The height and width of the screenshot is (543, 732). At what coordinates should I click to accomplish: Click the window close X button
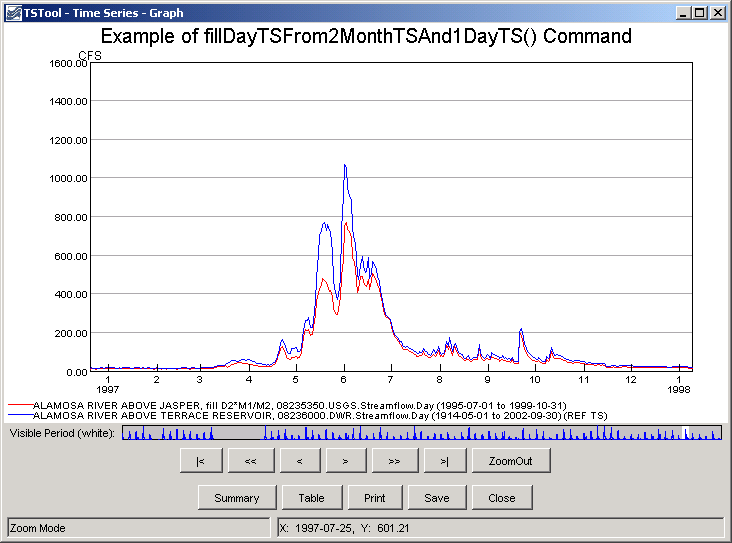(x=718, y=13)
